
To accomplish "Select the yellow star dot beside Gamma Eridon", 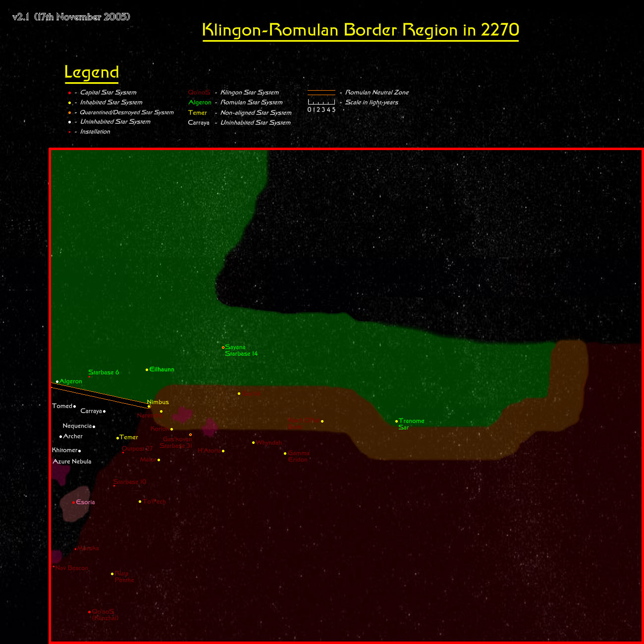I will click(285, 453).
